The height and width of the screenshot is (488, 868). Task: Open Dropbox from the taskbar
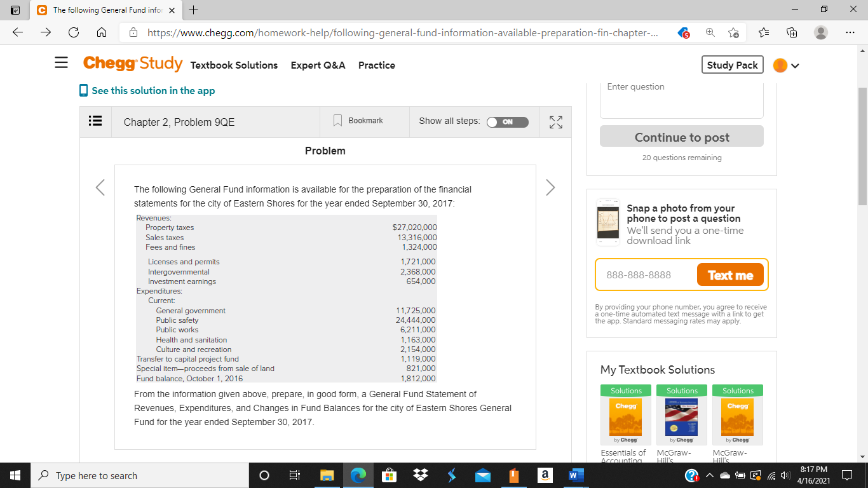pyautogui.click(x=421, y=475)
